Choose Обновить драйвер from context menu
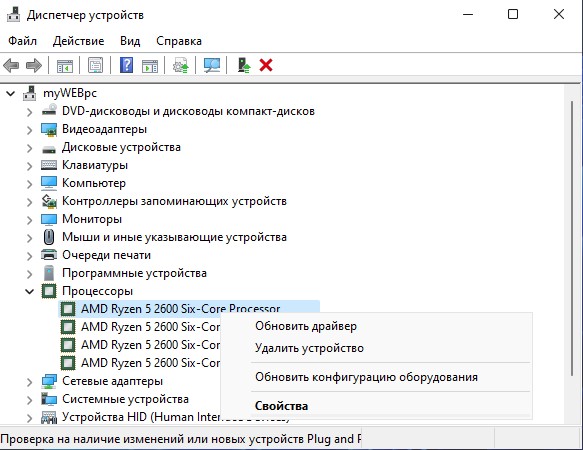583x450 pixels. 306,326
